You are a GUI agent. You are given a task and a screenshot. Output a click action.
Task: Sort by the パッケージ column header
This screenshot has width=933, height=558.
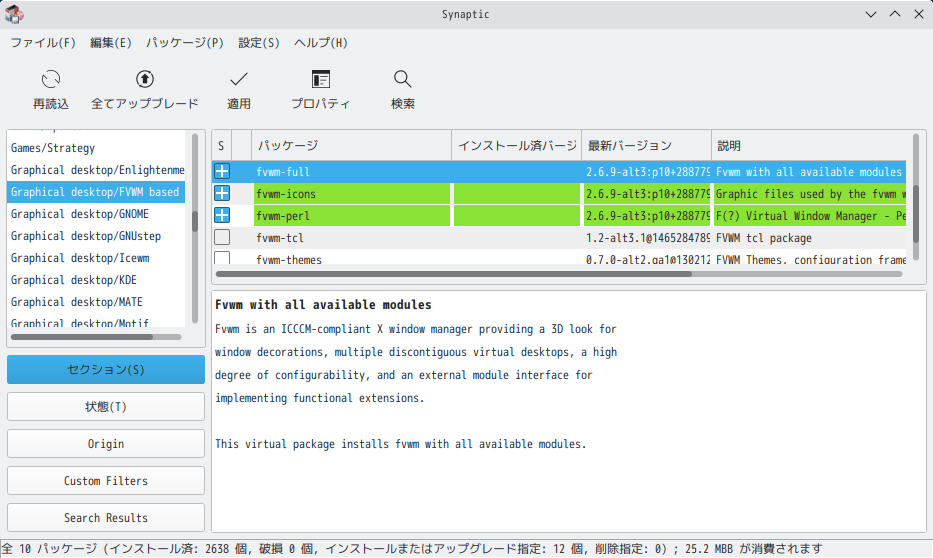pos(352,146)
